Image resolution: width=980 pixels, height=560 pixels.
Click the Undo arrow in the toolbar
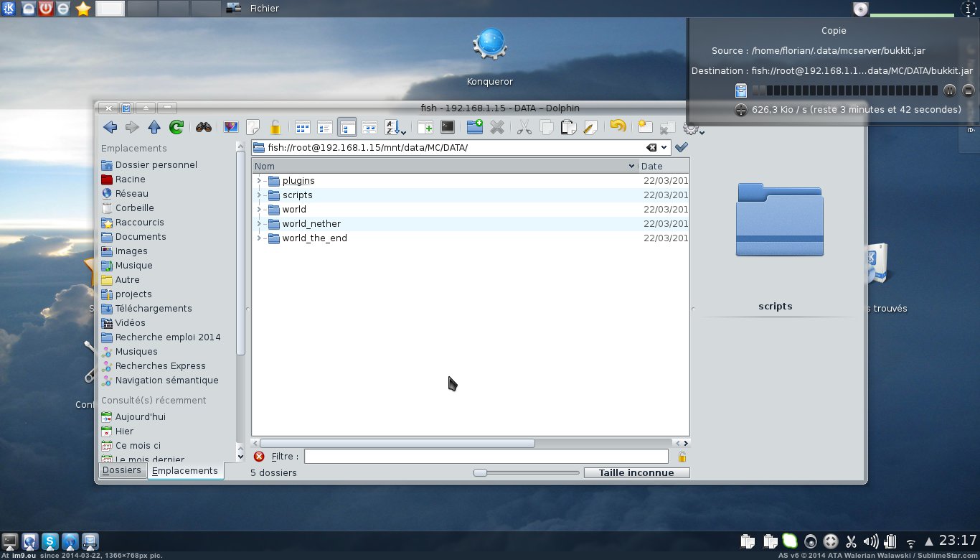pyautogui.click(x=618, y=127)
